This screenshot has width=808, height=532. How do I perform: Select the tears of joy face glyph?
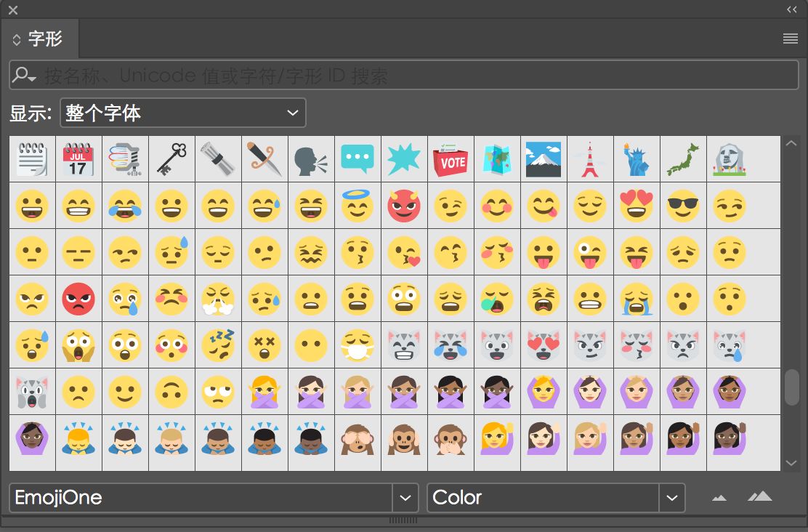tap(125, 205)
